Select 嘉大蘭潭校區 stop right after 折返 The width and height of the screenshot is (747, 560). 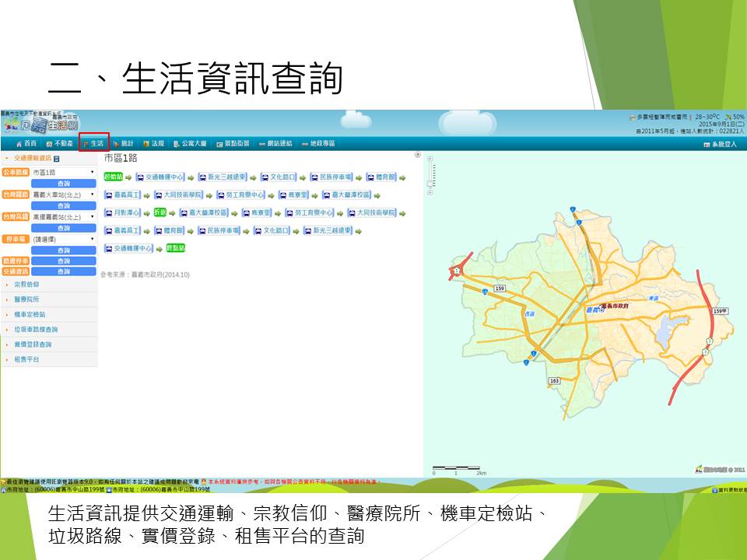click(204, 213)
